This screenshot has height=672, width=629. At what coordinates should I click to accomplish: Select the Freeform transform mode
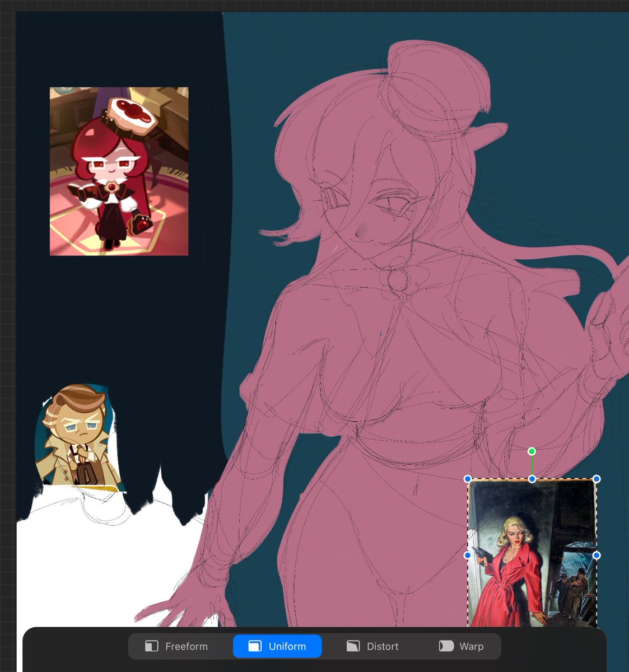tap(176, 646)
